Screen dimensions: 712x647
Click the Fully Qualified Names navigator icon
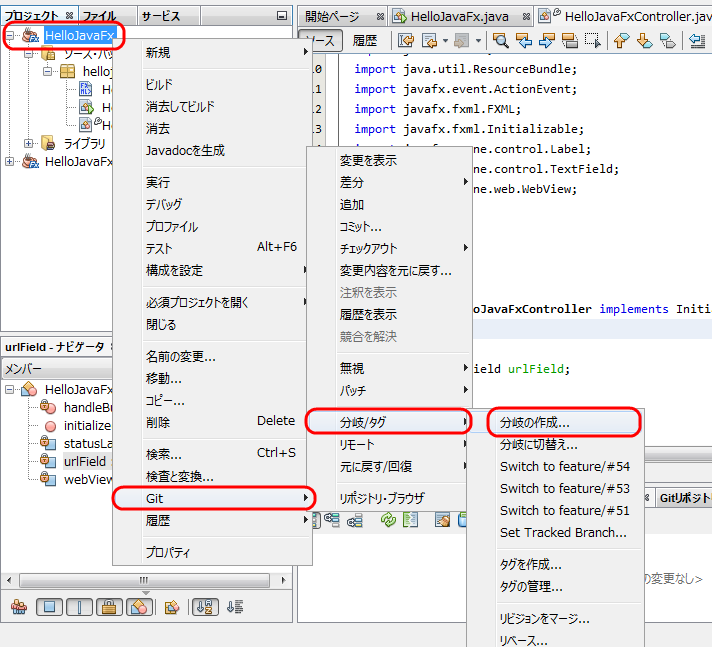pos(171,606)
